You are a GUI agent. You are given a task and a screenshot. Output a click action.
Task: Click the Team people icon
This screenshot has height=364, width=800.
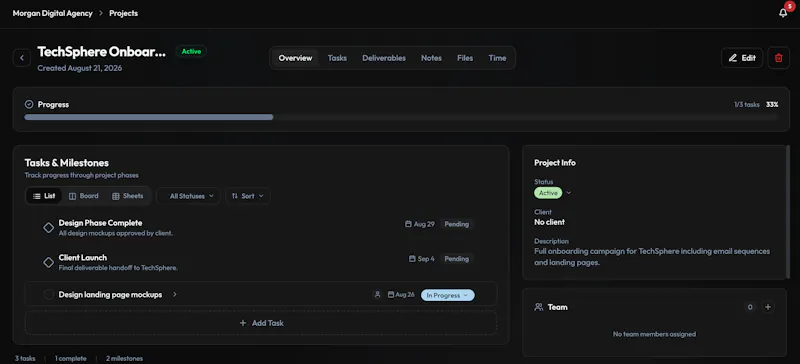538,307
